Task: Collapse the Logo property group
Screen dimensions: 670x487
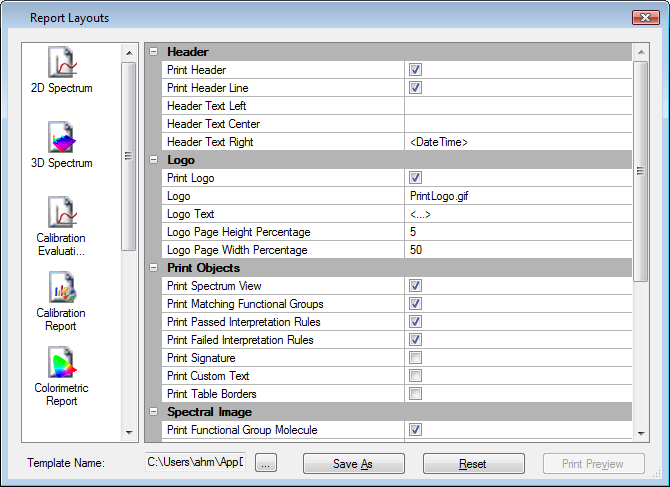Action: tap(153, 160)
